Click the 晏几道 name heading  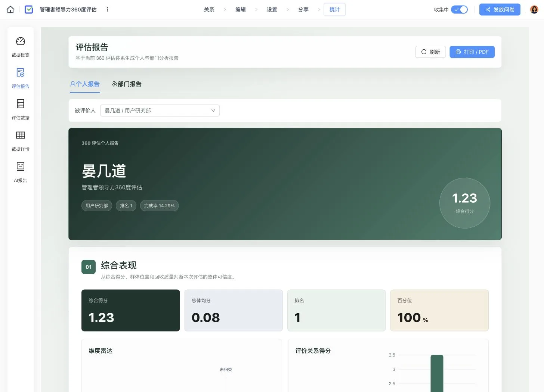(104, 171)
